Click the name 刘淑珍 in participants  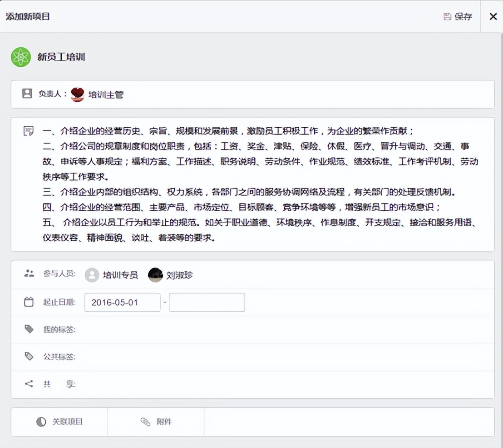pyautogui.click(x=179, y=275)
